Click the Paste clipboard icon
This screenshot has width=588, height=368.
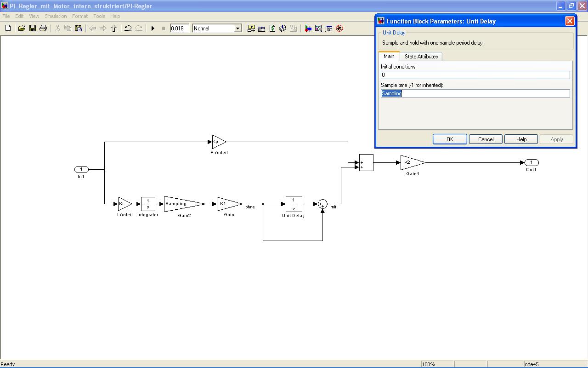78,29
